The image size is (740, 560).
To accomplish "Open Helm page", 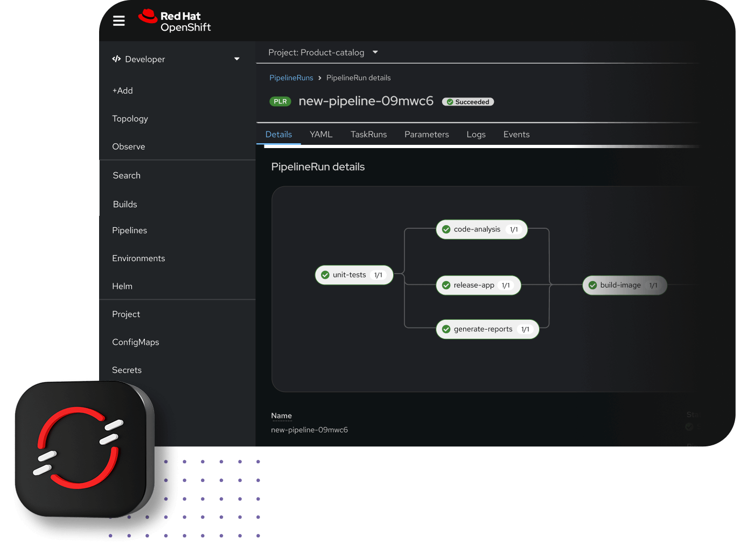I will [x=122, y=286].
